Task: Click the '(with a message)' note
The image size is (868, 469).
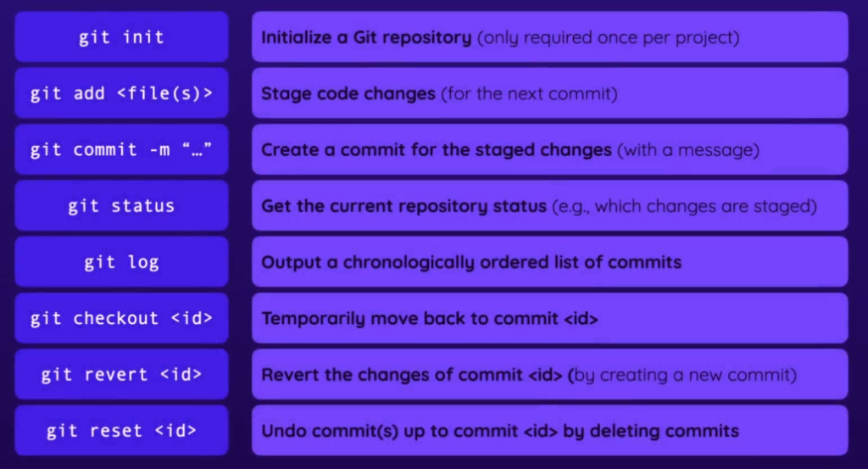Action: coord(687,150)
